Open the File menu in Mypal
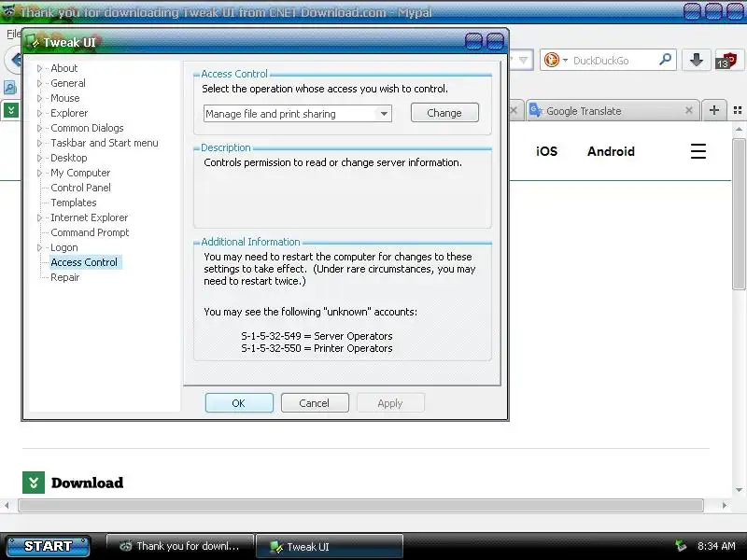Screen dimensions: 747x560 [x=13, y=34]
